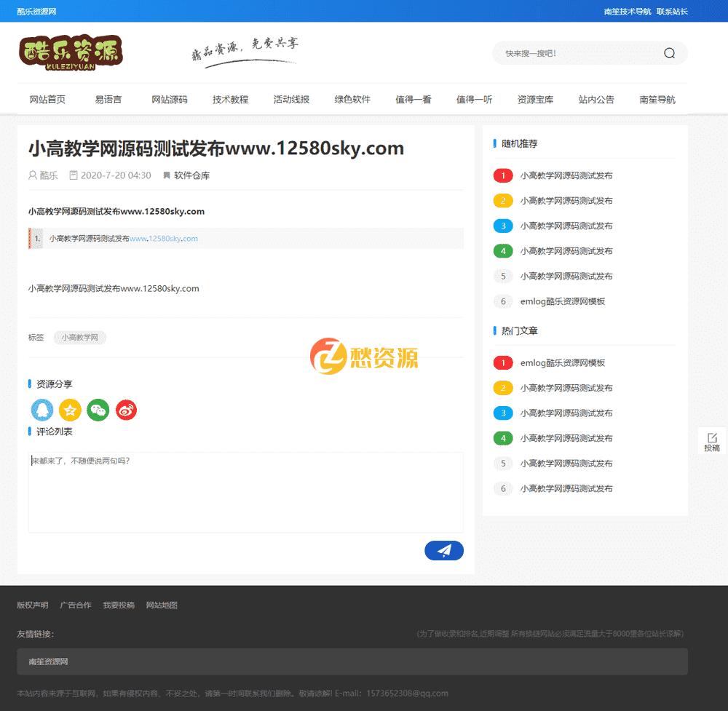Open 南笙技术导航 in the top bar
Image resolution: width=728 pixels, height=711 pixels.
pos(627,11)
